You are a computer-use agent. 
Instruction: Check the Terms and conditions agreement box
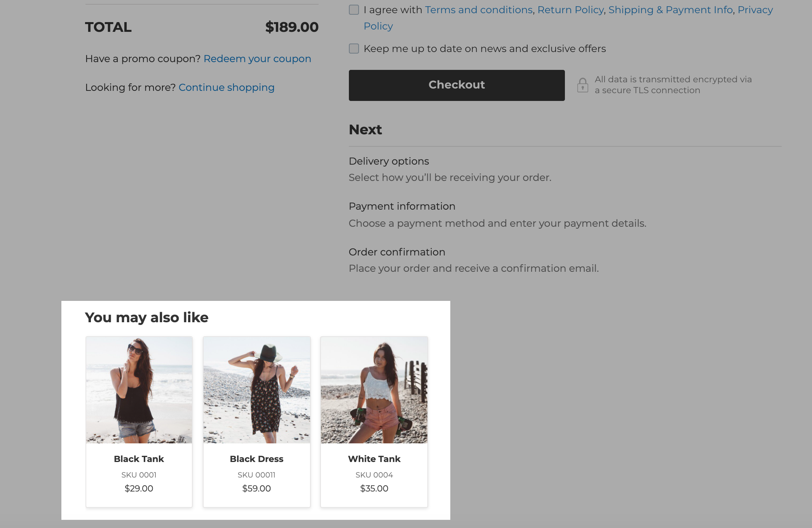tap(354, 10)
